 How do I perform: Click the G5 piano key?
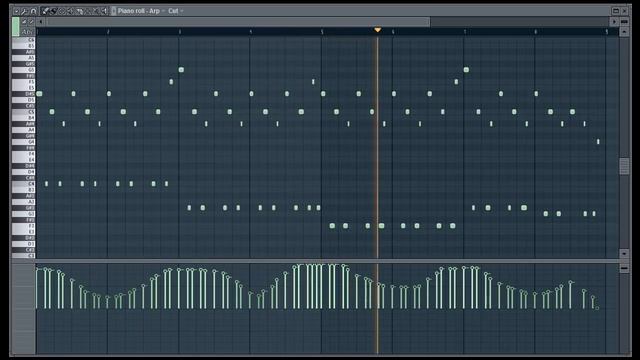click(x=23, y=70)
